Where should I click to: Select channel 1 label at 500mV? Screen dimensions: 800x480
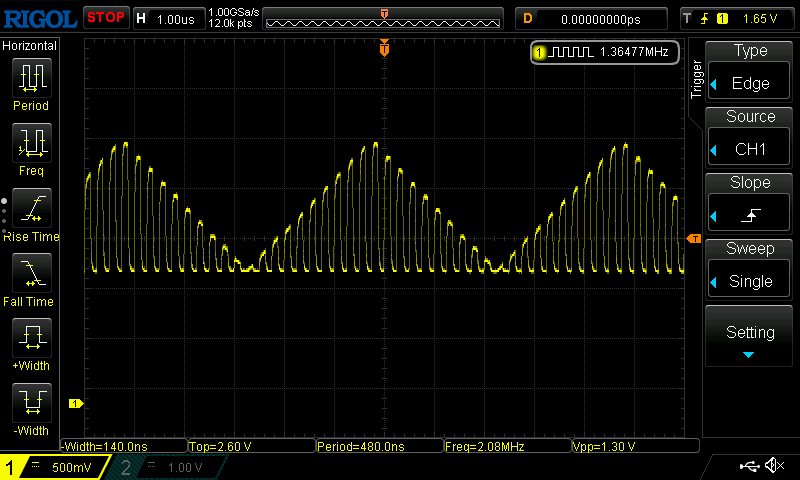pos(54,467)
